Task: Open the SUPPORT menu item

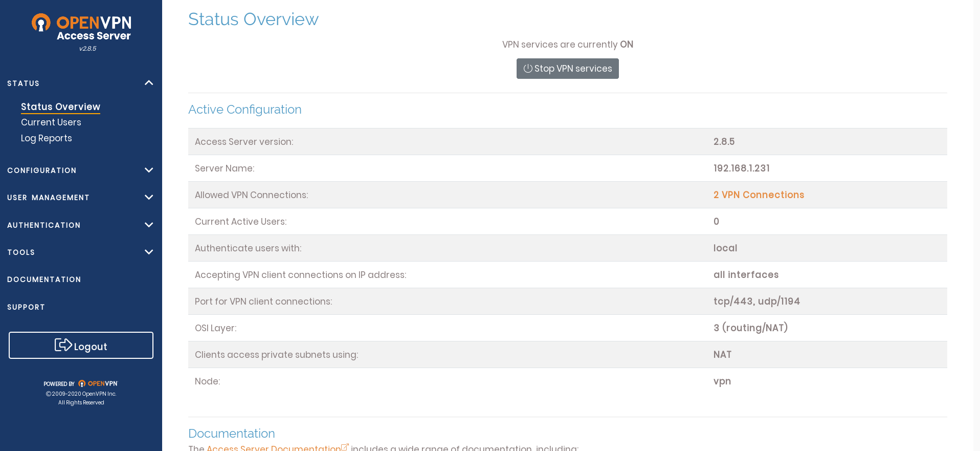Action: 26,307
